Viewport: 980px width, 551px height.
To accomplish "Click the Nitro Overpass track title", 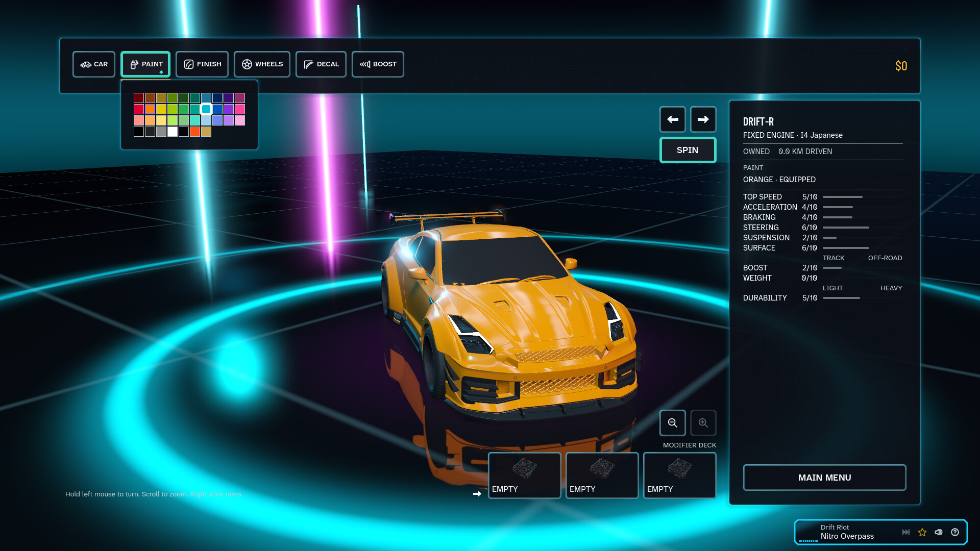I will [x=847, y=536].
